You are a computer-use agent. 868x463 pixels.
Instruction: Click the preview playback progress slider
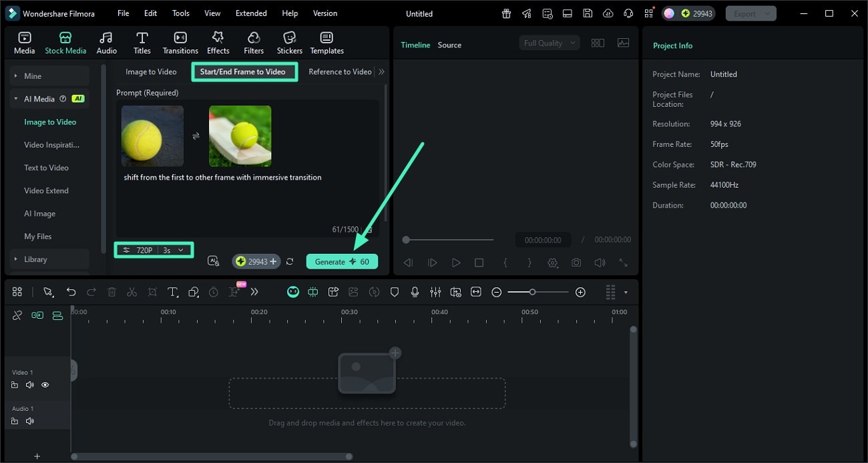[449, 239]
